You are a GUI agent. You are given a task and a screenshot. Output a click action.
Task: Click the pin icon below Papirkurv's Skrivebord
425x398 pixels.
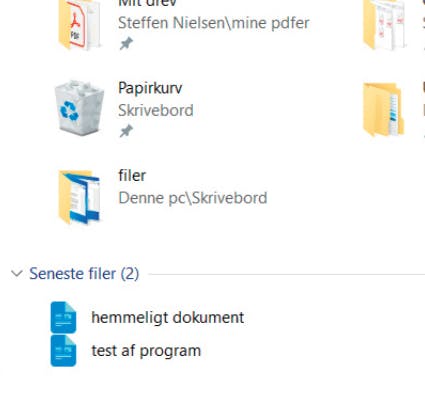(x=126, y=131)
